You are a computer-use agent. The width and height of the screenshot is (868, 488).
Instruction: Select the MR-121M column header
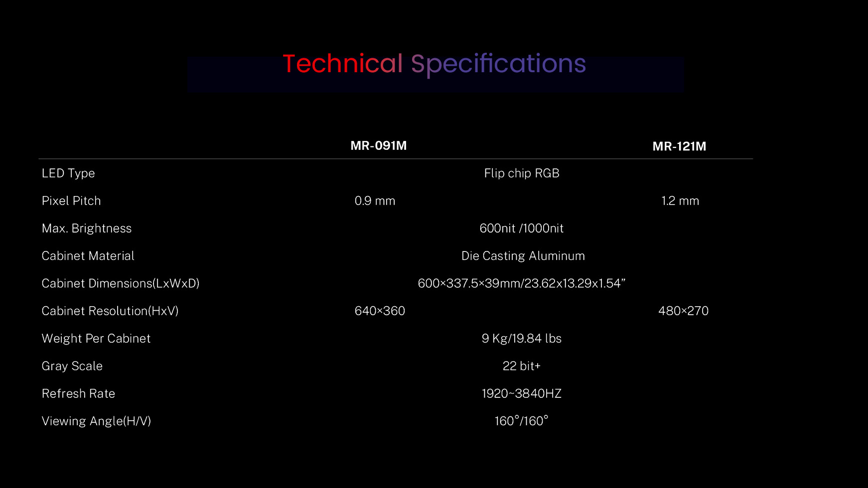pyautogui.click(x=679, y=146)
